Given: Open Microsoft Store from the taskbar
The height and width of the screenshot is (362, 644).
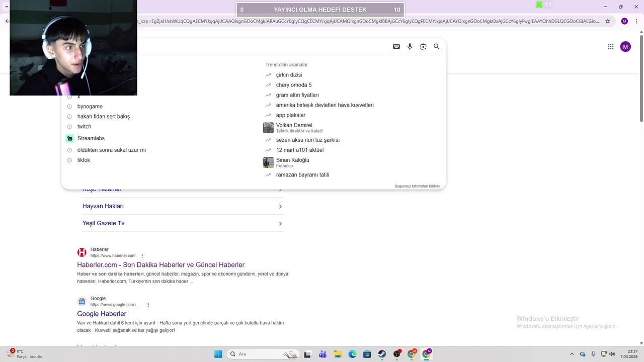Looking at the screenshot, I should pyautogui.click(x=367, y=354).
